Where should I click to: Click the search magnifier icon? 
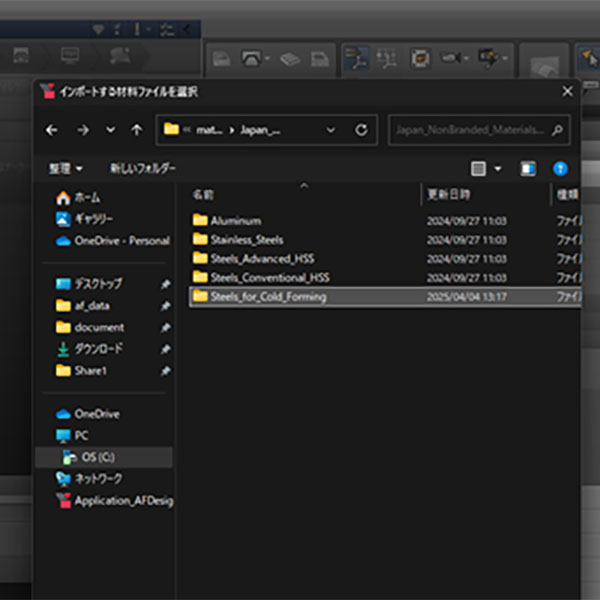click(558, 130)
